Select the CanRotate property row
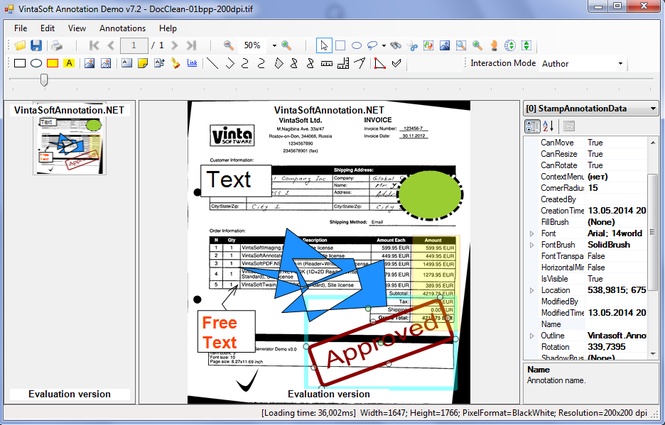This screenshot has width=665, height=425. (x=586, y=165)
